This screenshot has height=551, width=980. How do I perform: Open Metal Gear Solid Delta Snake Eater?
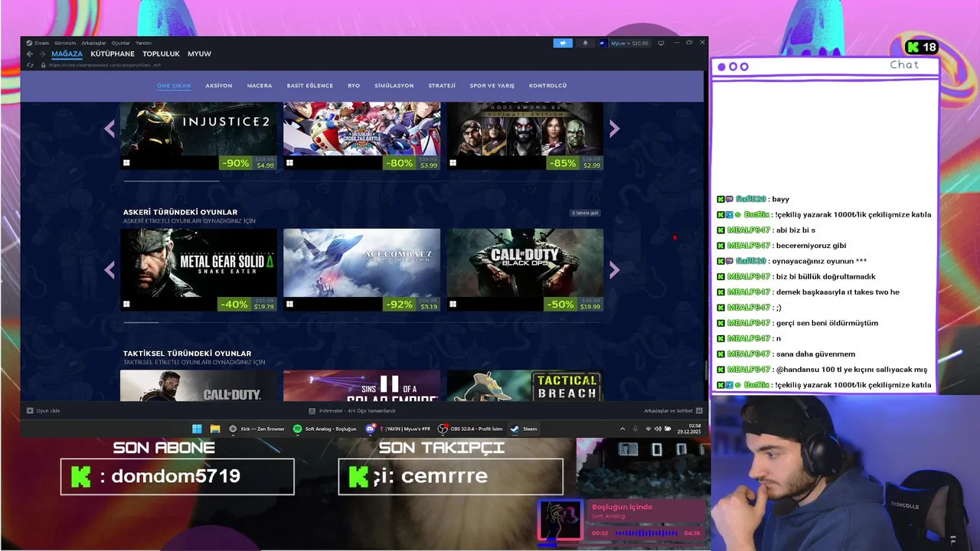coord(198,269)
